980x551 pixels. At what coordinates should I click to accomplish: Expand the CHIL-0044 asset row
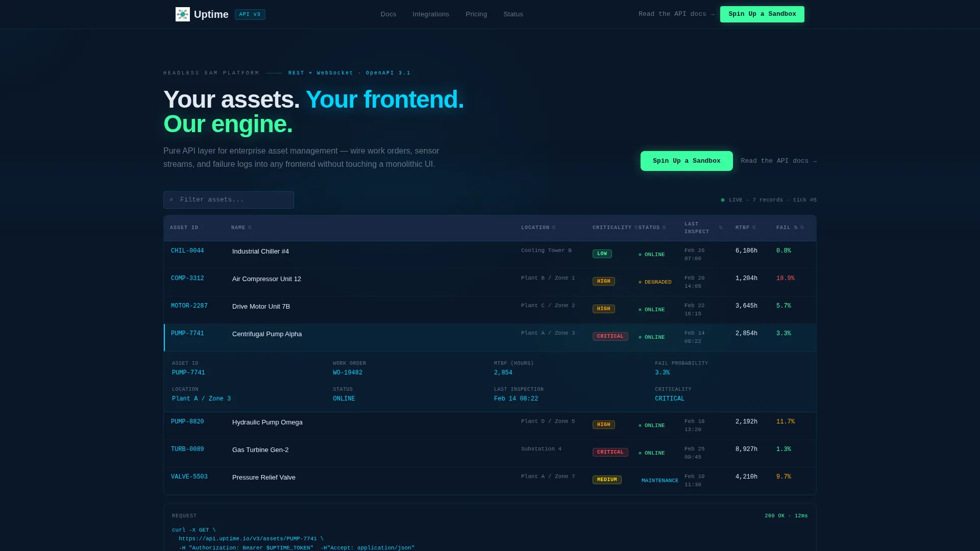(490, 255)
